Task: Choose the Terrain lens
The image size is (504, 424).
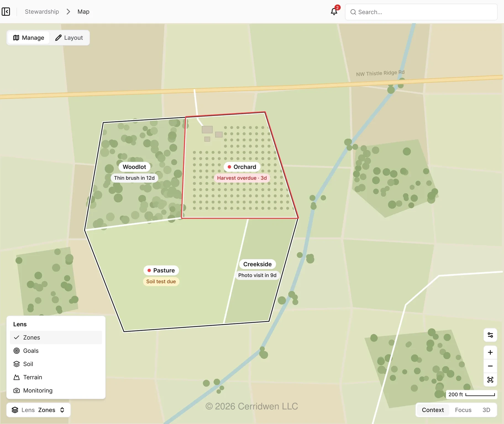Action: 56,377
